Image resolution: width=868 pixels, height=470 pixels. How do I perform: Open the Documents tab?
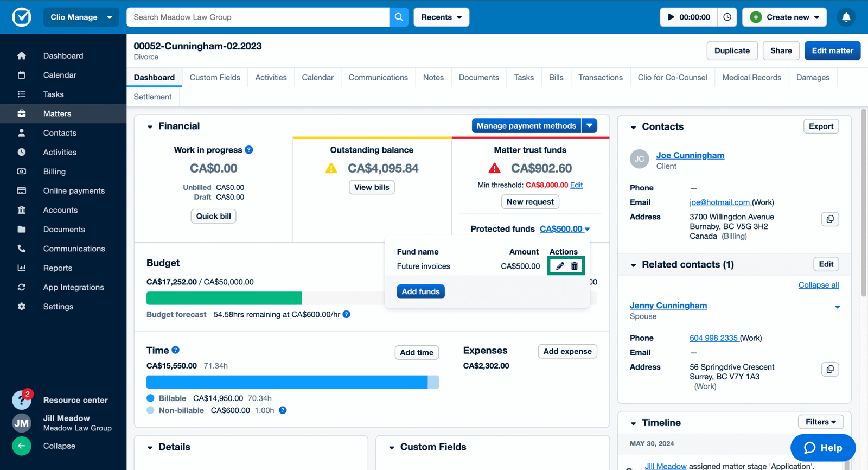point(478,77)
